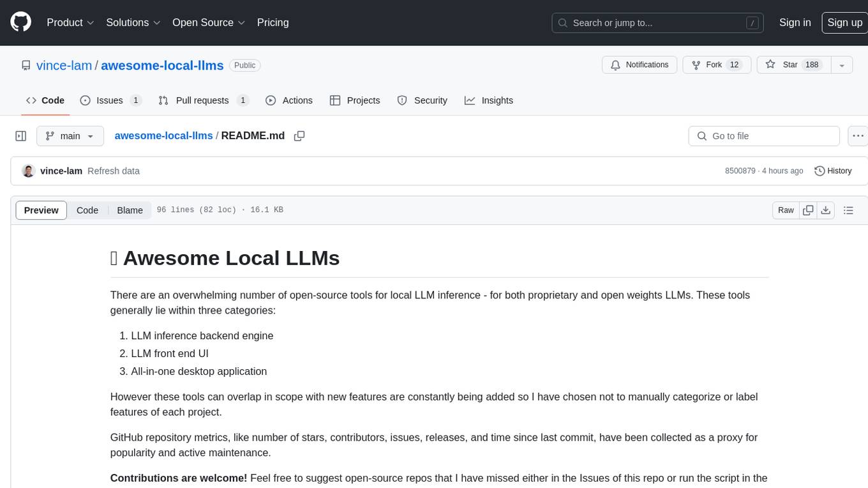Click the Sign up button

(844, 22)
